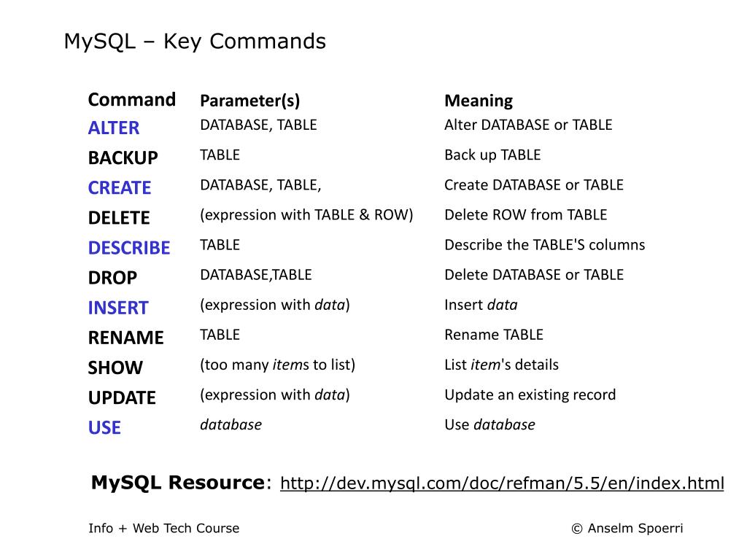Select RENAME's parameter 'TABLE'

tap(220, 335)
